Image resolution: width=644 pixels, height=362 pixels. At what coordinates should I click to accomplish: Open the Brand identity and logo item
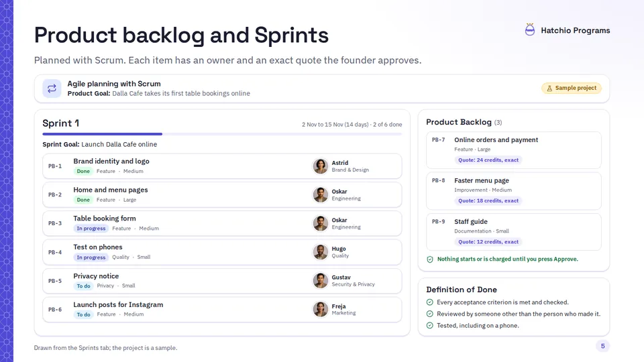222,166
